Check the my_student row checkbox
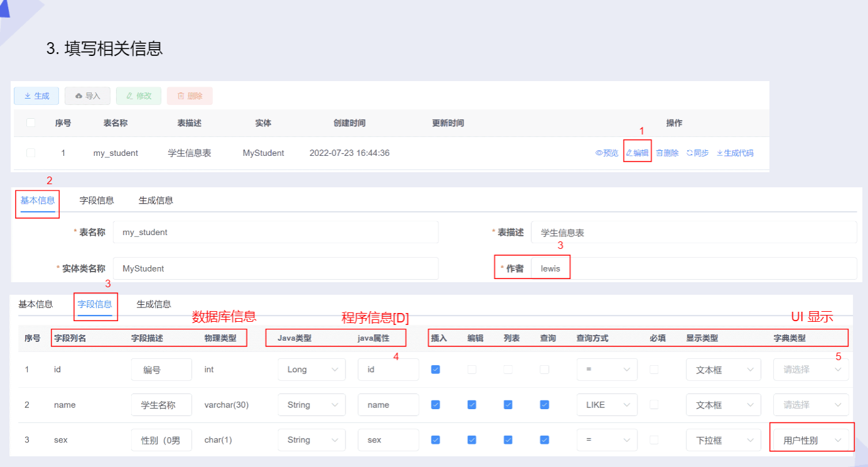This screenshot has width=868, height=467. click(x=31, y=153)
